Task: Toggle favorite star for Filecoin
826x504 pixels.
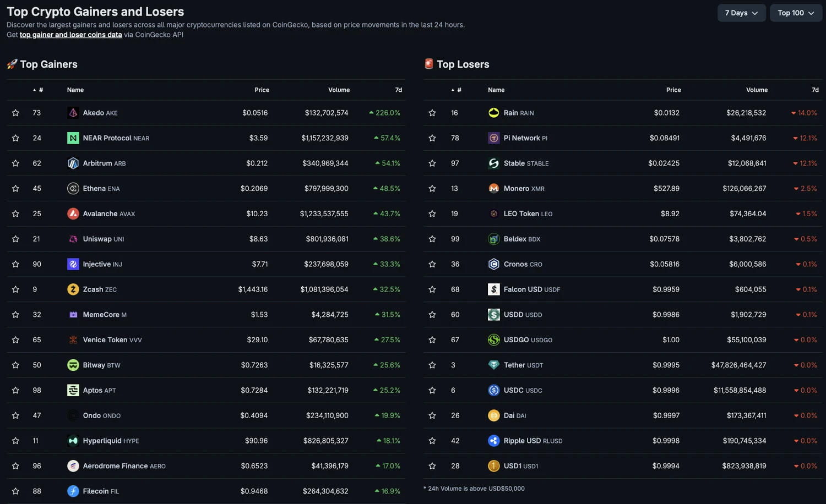Action: (x=15, y=491)
